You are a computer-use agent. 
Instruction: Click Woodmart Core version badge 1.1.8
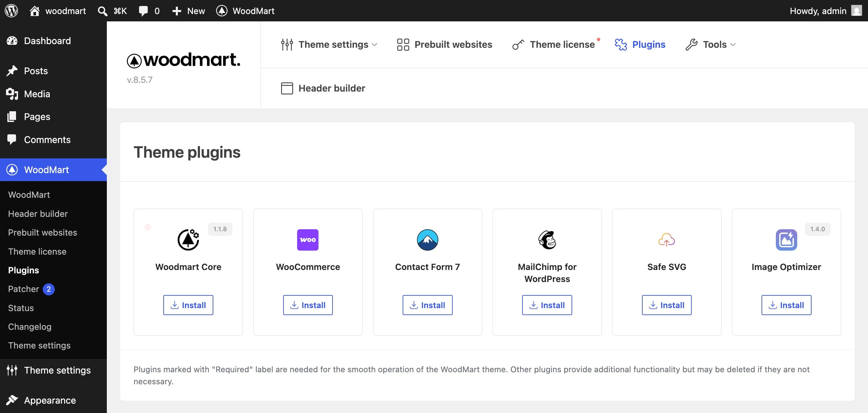click(220, 229)
